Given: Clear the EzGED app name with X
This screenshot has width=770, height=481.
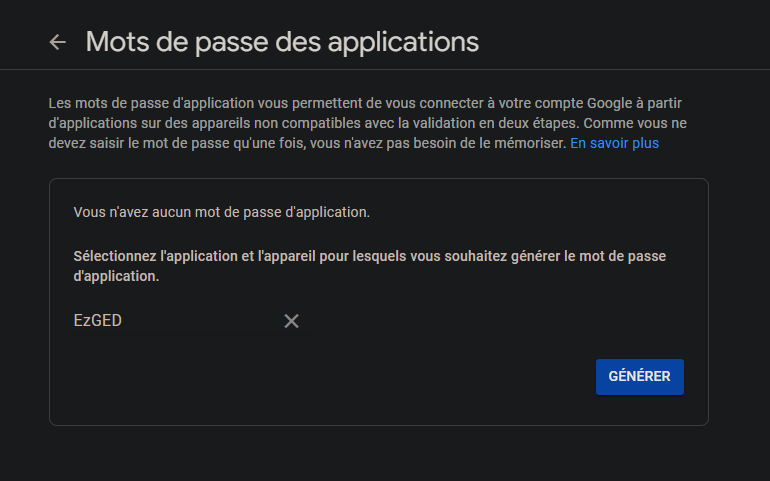Looking at the screenshot, I should [x=291, y=321].
